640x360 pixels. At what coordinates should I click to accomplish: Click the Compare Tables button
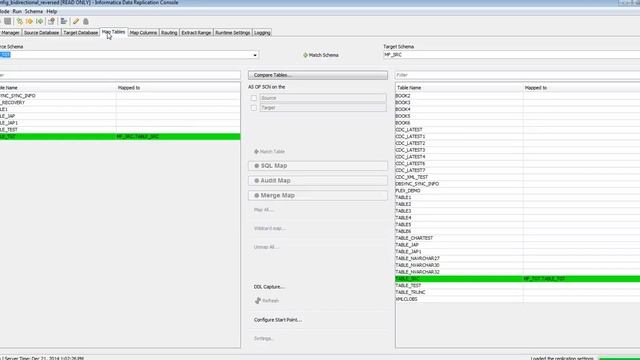tap(318, 75)
